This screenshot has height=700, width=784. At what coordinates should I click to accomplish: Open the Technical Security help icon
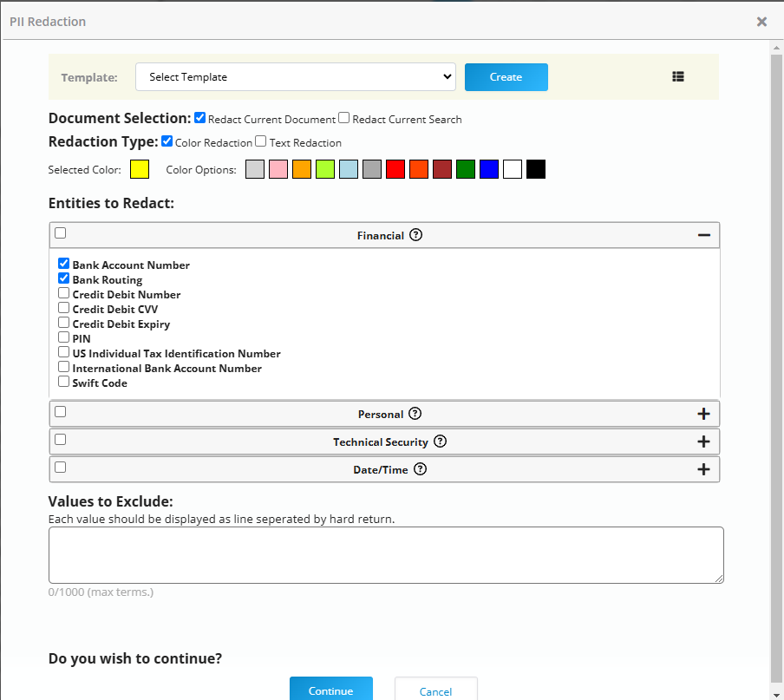tap(440, 442)
